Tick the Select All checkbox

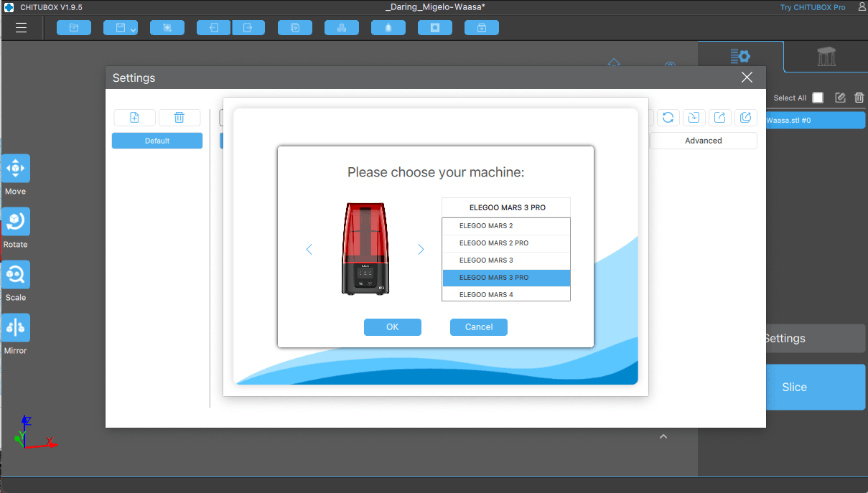tap(818, 98)
